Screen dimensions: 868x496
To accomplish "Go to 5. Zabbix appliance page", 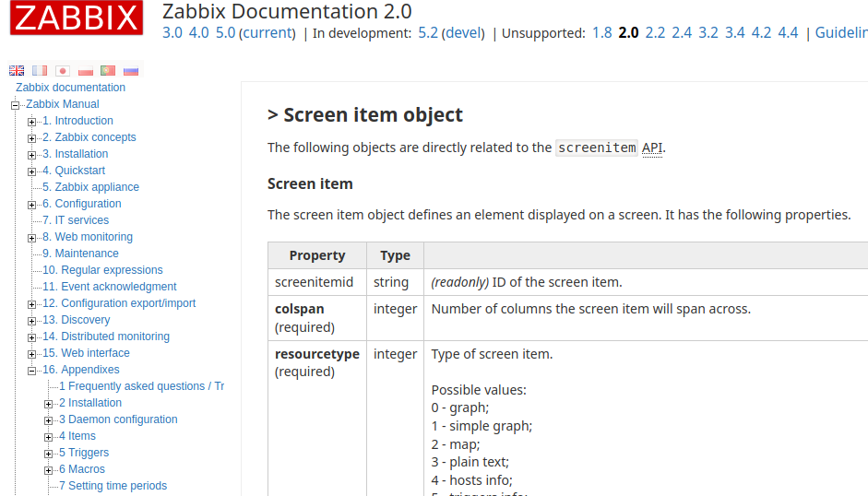I will click(x=90, y=187).
